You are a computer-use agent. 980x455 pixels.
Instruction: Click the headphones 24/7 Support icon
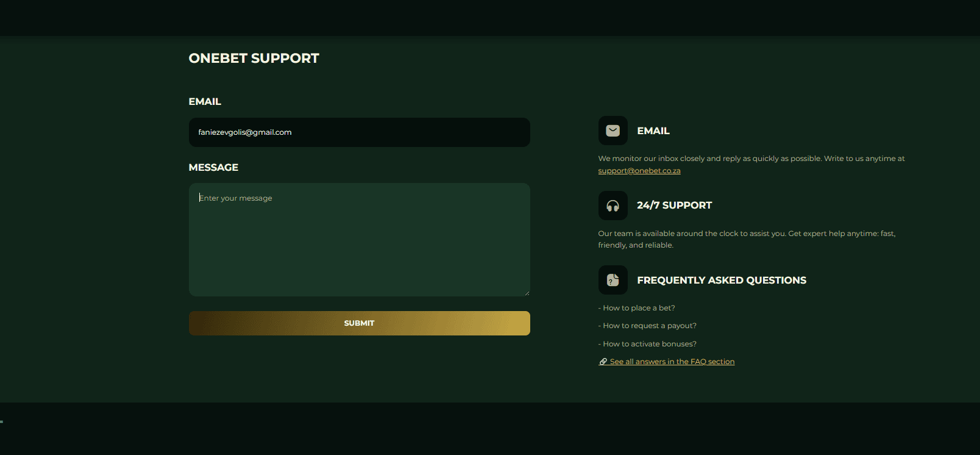[x=612, y=206]
